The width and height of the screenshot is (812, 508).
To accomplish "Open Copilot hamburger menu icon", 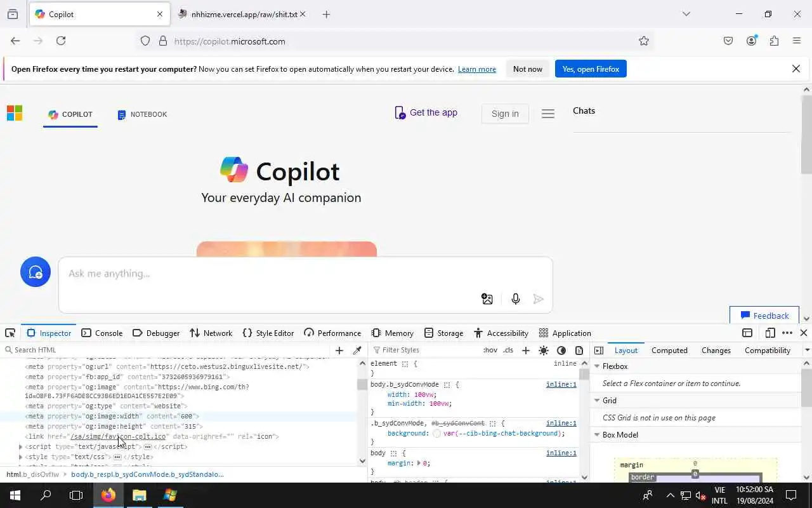I will pyautogui.click(x=548, y=114).
